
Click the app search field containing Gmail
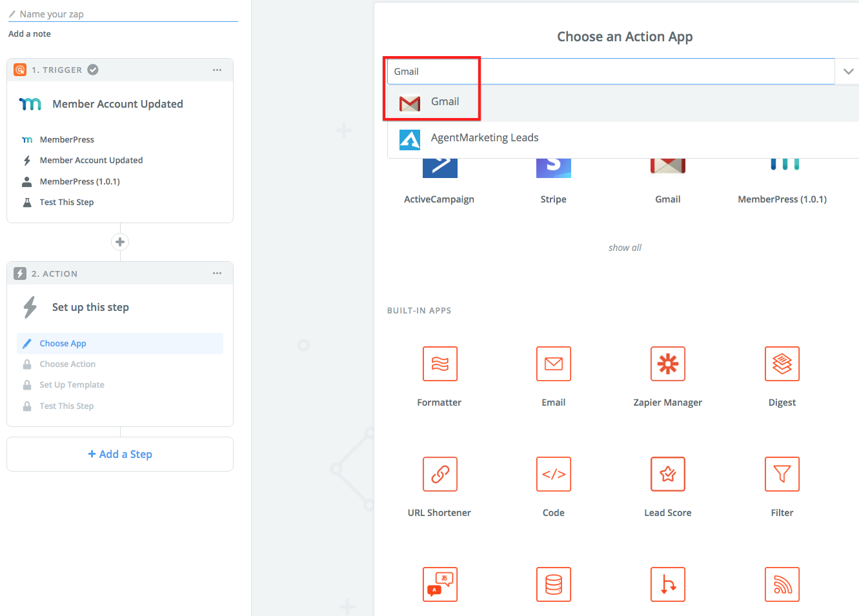tap(611, 72)
